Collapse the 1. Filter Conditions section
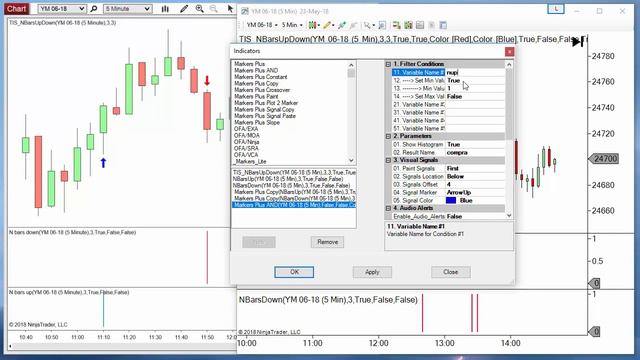The width and height of the screenshot is (640, 360). pyautogui.click(x=388, y=64)
